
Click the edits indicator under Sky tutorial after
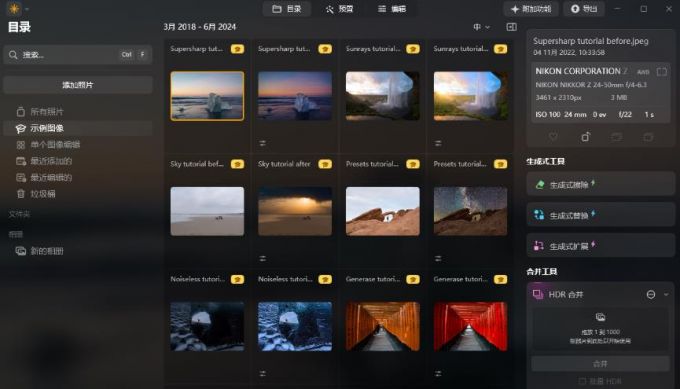pyautogui.click(x=263, y=258)
